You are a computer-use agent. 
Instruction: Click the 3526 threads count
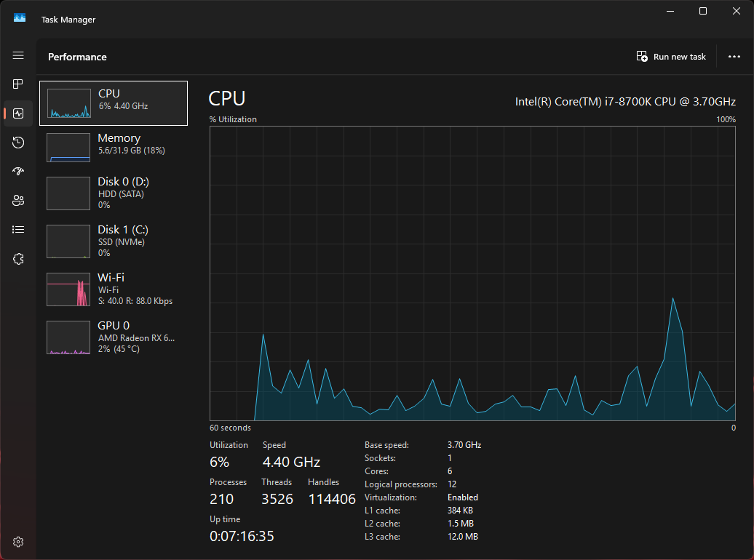tap(277, 499)
